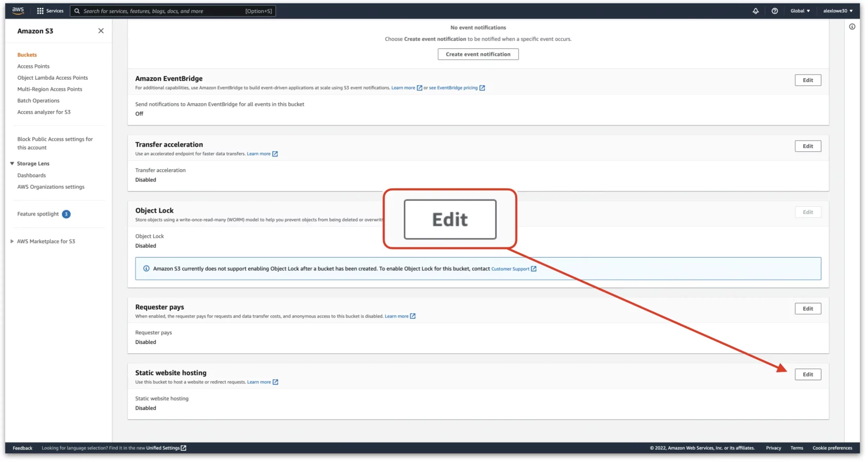This screenshot has width=868, height=462.
Task: Click external-link icon beside Unified Settings
Action: pos(183,448)
